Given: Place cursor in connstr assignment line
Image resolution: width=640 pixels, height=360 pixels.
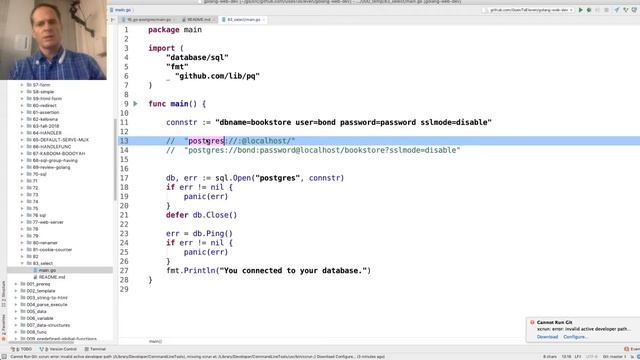Looking at the screenshot, I should [x=329, y=122].
